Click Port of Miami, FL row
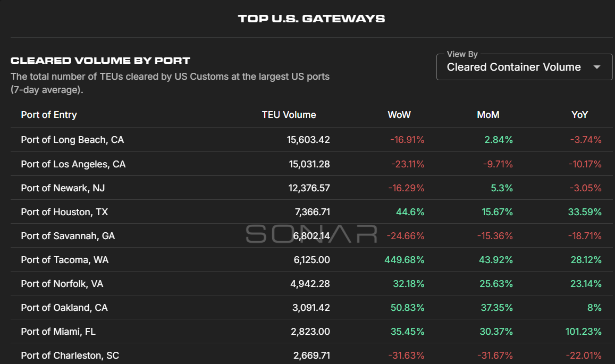Viewport: 615px width, 364px height. coord(58,332)
